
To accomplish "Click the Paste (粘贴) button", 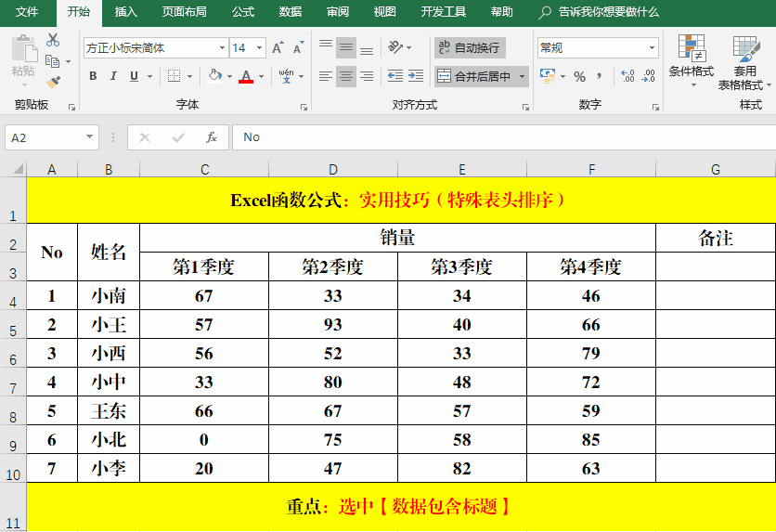I will pyautogui.click(x=23, y=58).
